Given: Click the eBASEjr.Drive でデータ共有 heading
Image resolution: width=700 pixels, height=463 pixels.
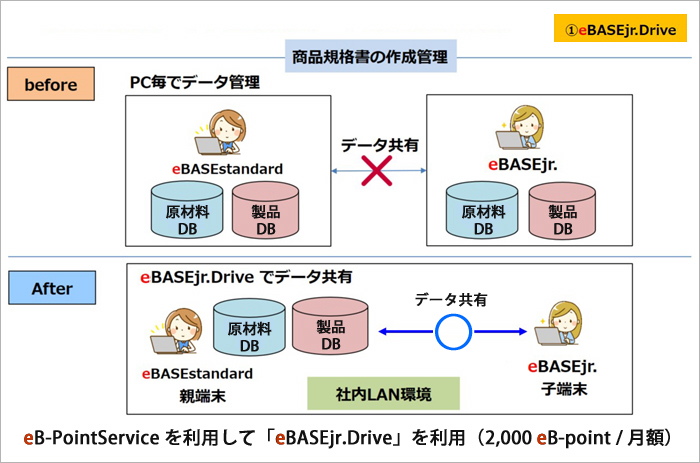Looking at the screenshot, I should 246,277.
